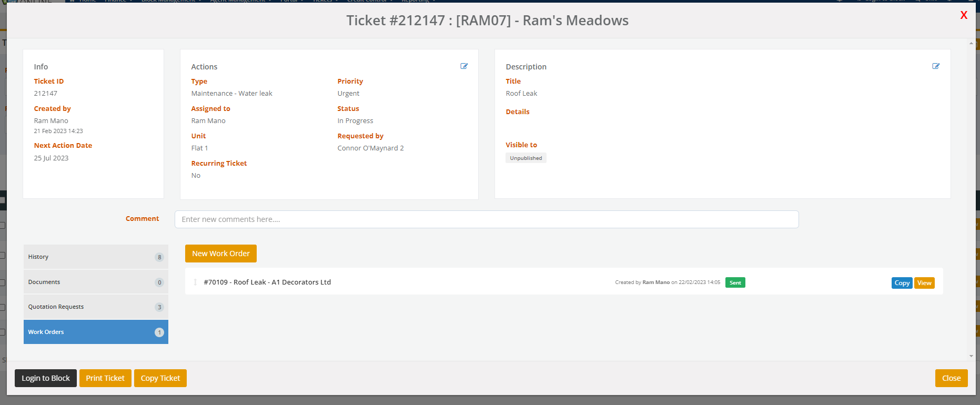
Task: Close the ticket dialog with red X
Action: click(x=964, y=15)
